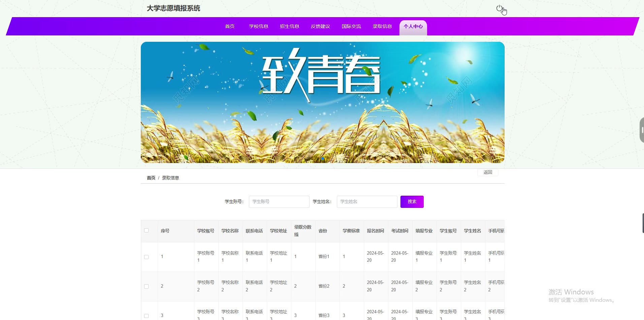Image resolution: width=644 pixels, height=320 pixels.
Task: Click the 学校账号 column header
Action: tap(206, 231)
